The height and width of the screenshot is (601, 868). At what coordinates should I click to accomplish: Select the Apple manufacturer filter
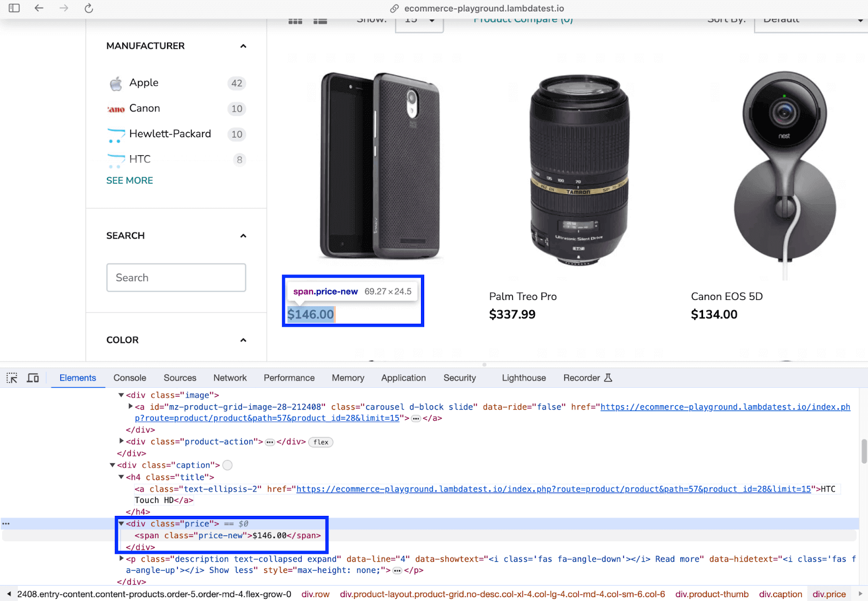144,83
